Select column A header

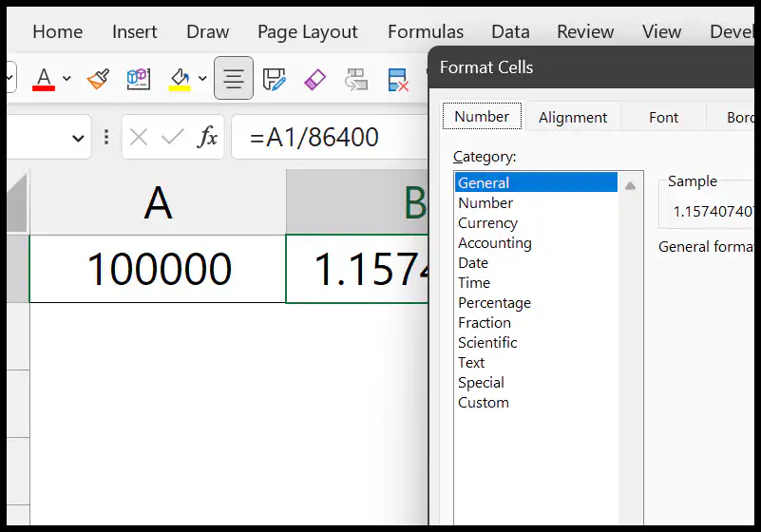pos(158,202)
